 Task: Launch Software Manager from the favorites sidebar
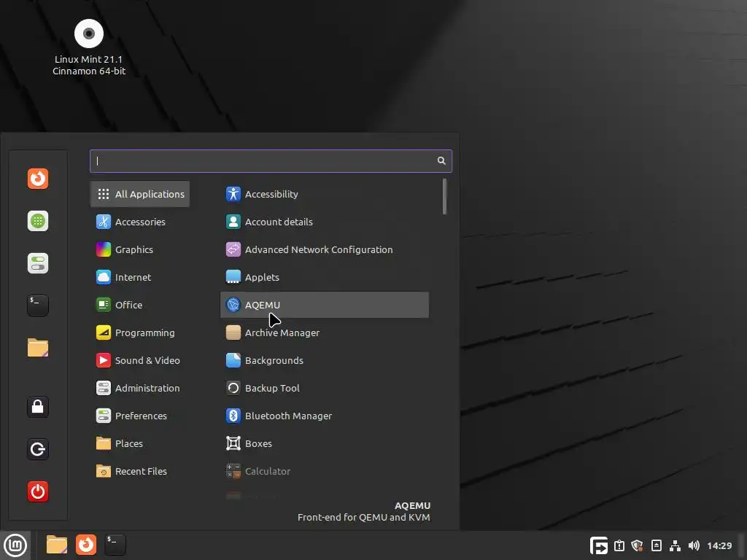pos(38,221)
